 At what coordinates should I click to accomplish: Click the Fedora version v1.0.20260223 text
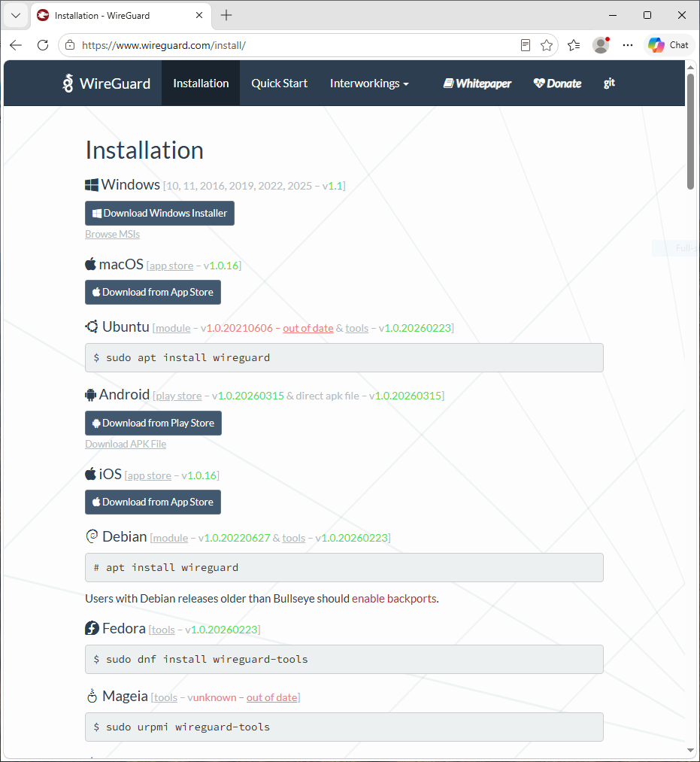tap(221, 630)
